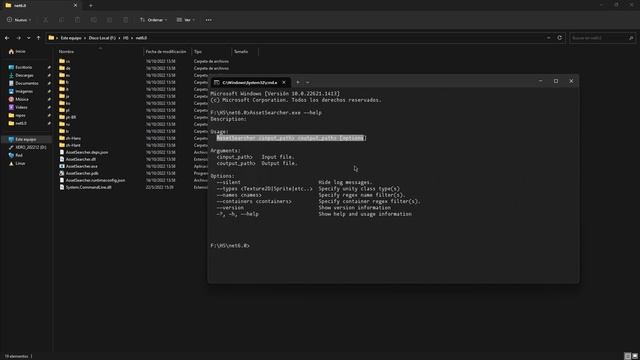Go up one folder level arrow
The height and width of the screenshot is (360, 640).
click(38, 38)
